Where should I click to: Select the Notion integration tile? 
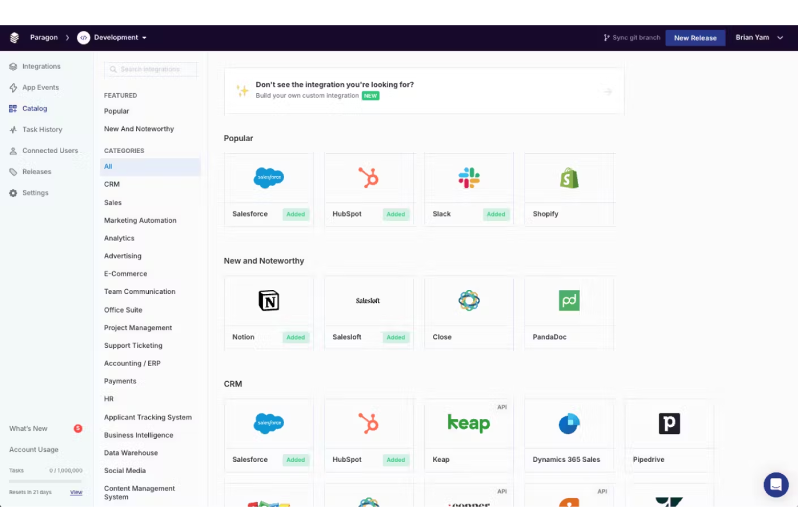(x=268, y=301)
